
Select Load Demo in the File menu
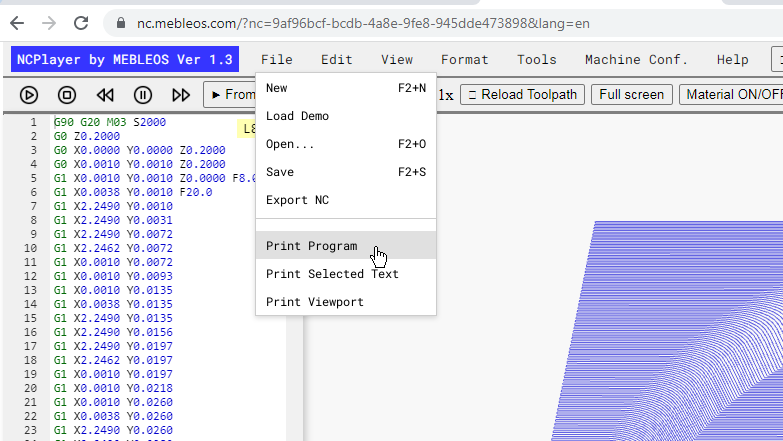pyautogui.click(x=346, y=116)
